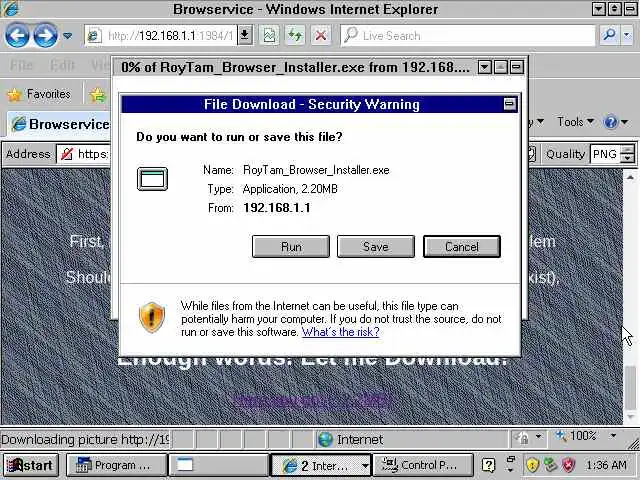Screen dimensions: 640x480
Task: Open the status bar security dropdown arrow
Action: [539, 437]
